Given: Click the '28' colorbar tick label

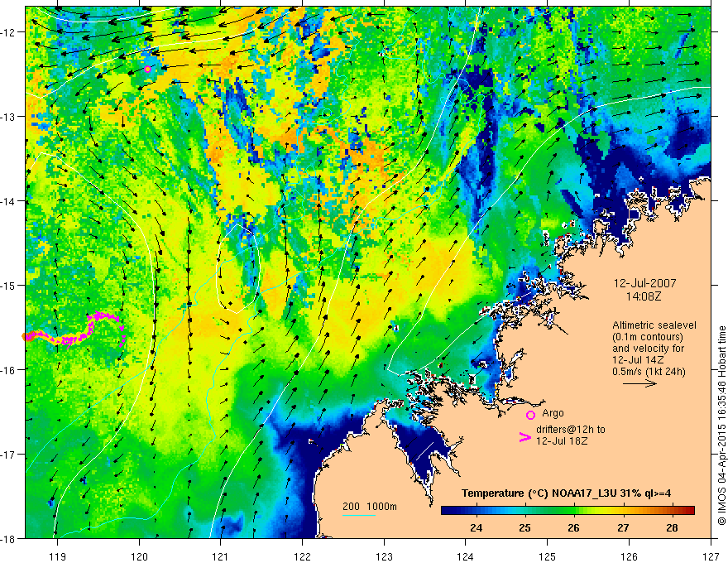Looking at the screenshot, I should click(x=672, y=527).
